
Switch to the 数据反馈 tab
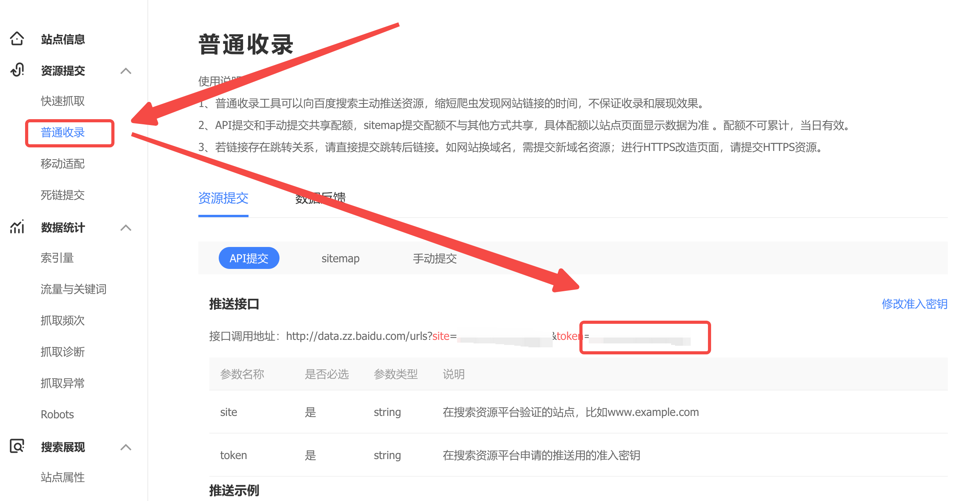pos(320,199)
